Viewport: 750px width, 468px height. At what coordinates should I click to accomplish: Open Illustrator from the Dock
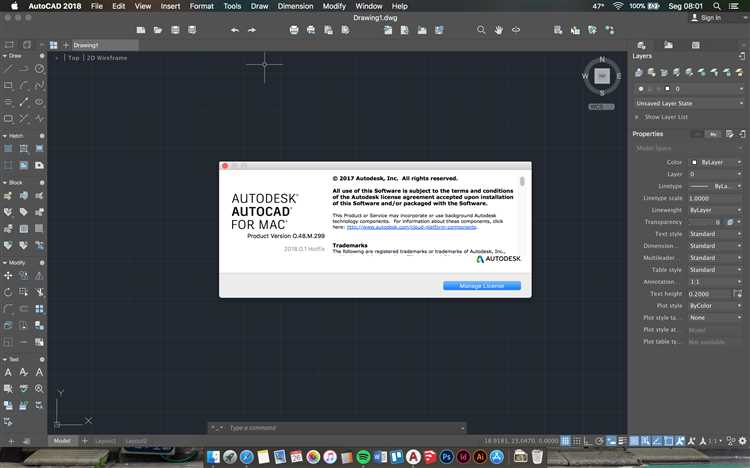pyautogui.click(x=480, y=457)
